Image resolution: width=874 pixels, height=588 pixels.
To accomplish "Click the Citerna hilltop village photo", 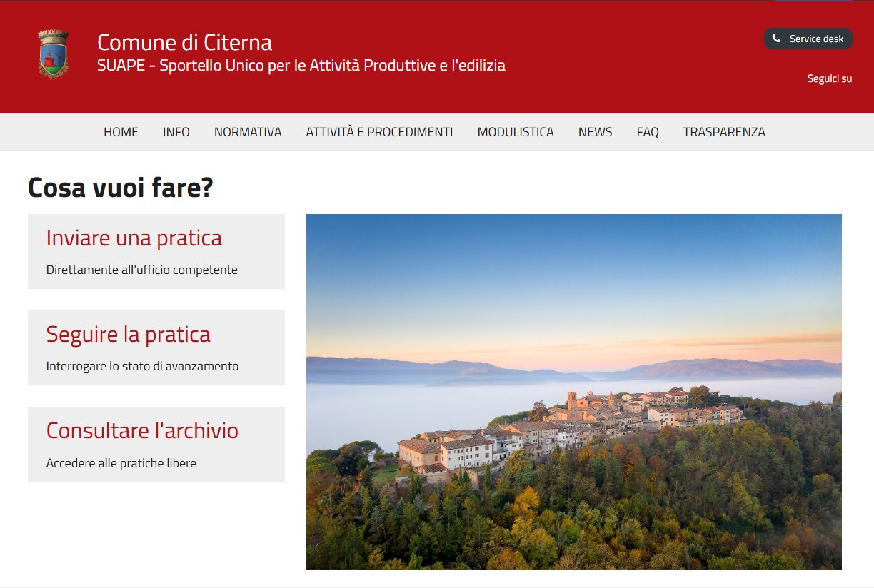I will coord(574,392).
